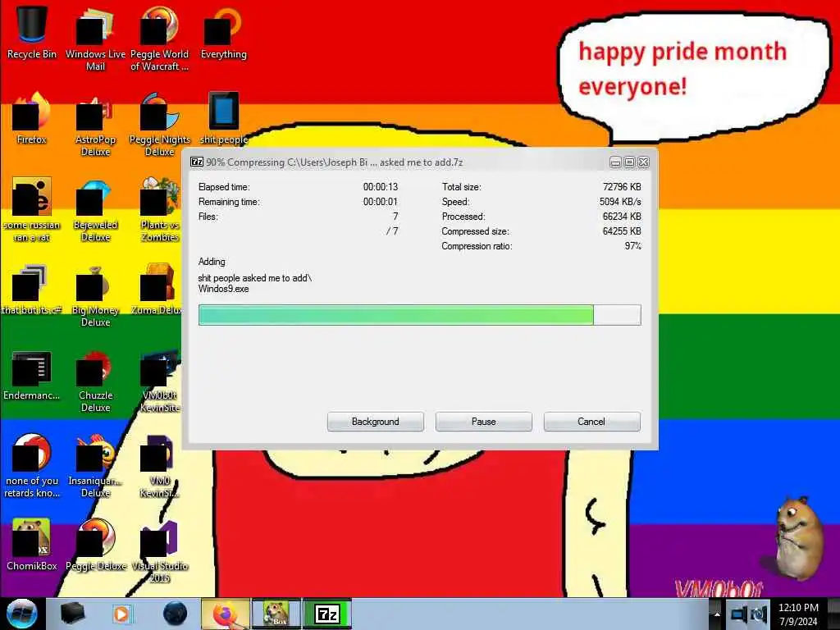The width and height of the screenshot is (840, 630).
Task: Select the Endermanc... desktop icon
Action: [32, 374]
